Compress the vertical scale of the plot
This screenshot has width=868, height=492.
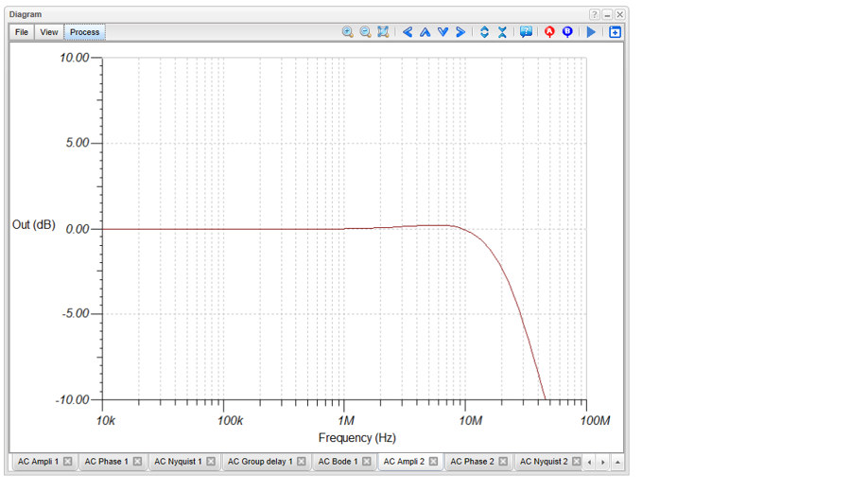tap(502, 32)
